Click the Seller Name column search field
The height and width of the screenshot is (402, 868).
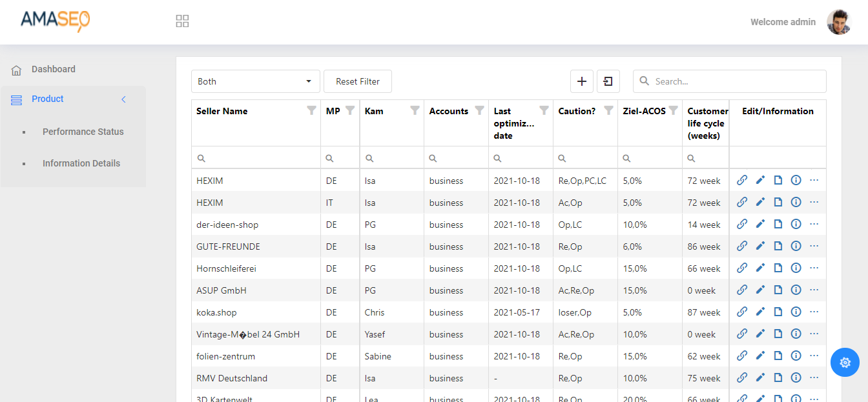(x=256, y=158)
